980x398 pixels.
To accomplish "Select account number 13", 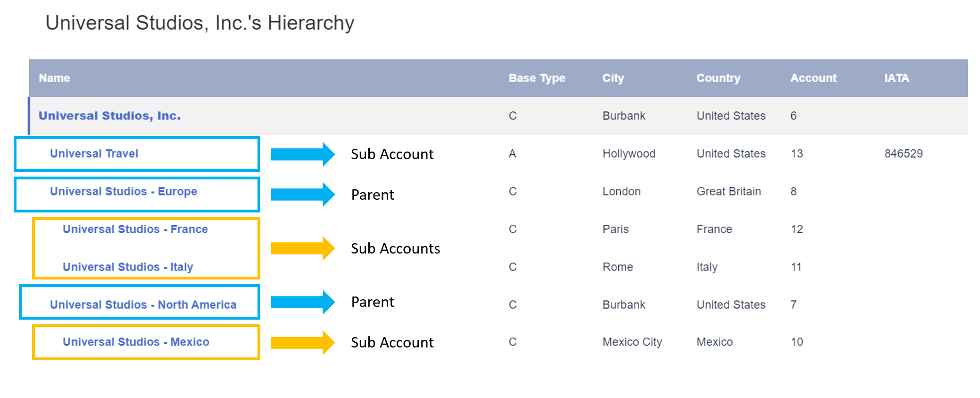I will [x=797, y=153].
